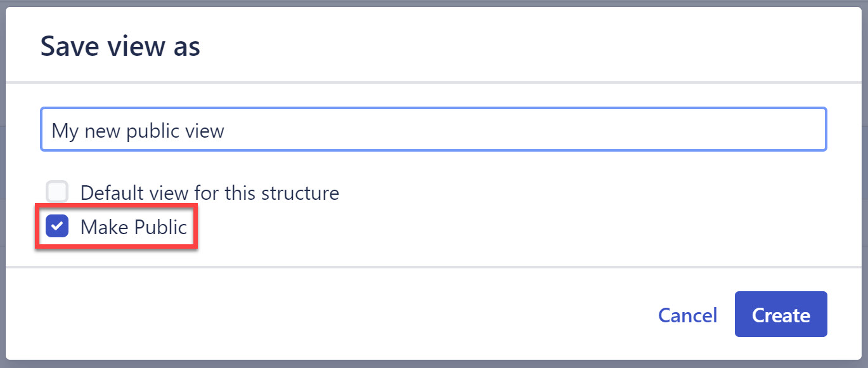Click the word "Create" on the blue button

(781, 315)
